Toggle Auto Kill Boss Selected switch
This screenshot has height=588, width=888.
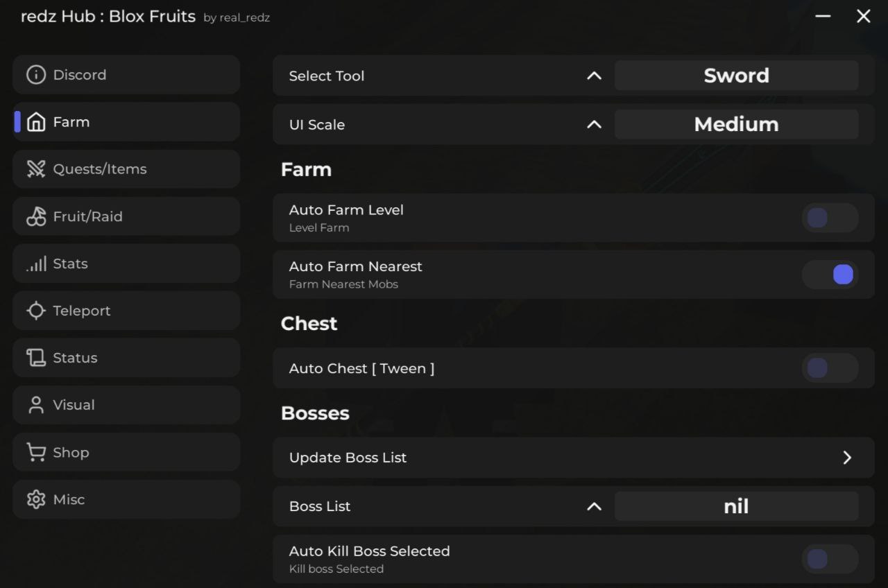click(x=830, y=559)
